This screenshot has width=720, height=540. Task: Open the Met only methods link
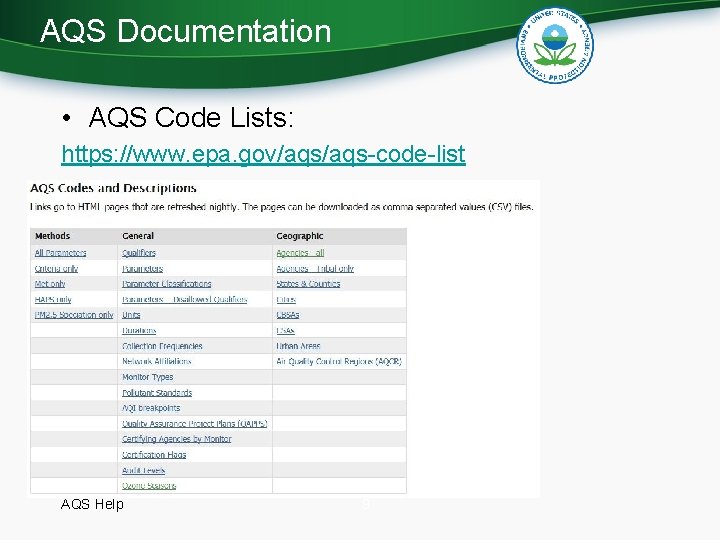50,284
